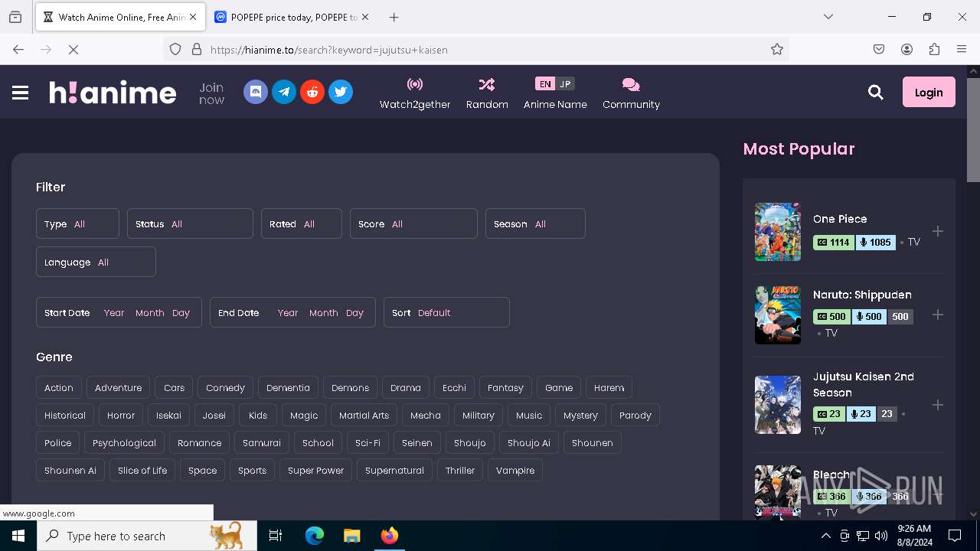Stop loading the page
Image resolution: width=980 pixels, height=551 pixels.
pos(73,50)
